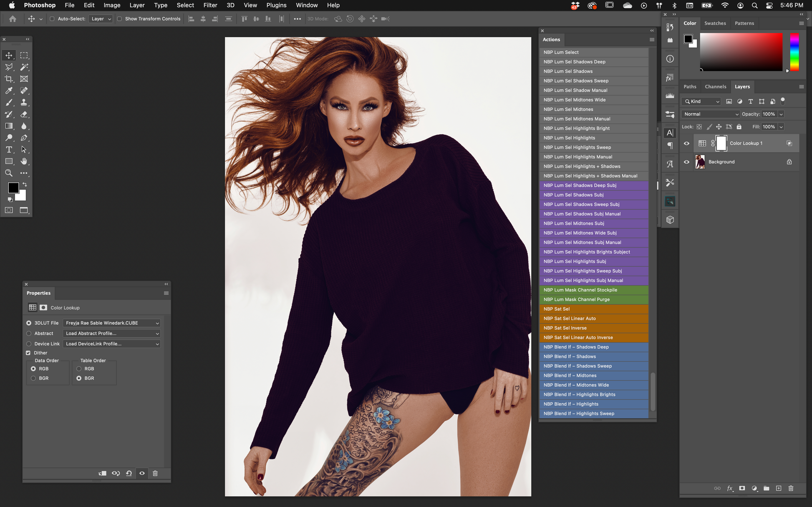The image size is (812, 507).
Task: Create a new layer in Layers panel
Action: click(779, 488)
